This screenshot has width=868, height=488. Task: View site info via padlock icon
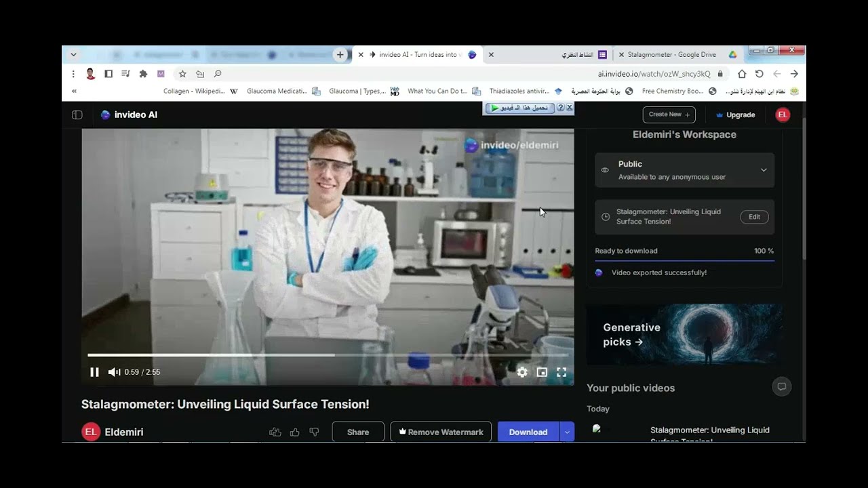point(720,74)
